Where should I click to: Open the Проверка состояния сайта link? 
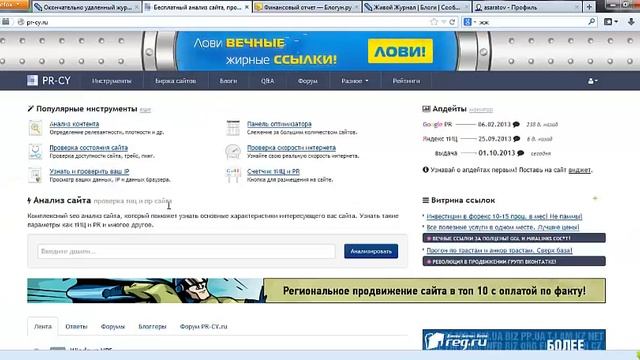click(89, 147)
